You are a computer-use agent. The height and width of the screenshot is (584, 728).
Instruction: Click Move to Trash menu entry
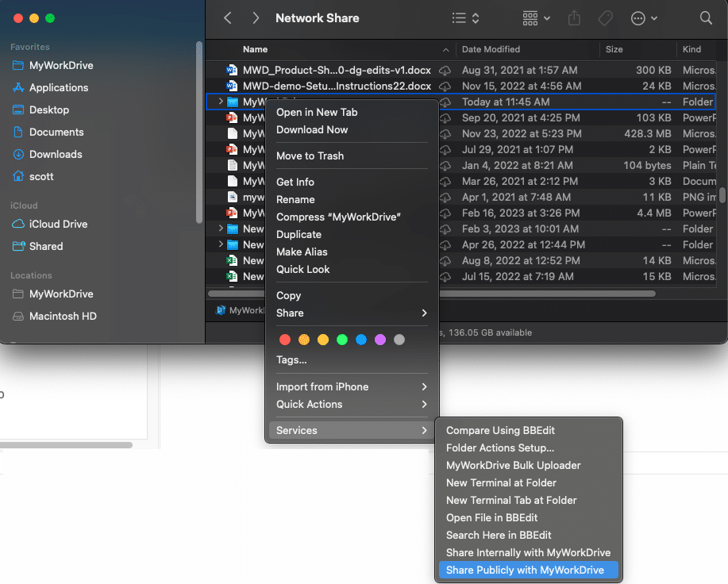(x=310, y=156)
